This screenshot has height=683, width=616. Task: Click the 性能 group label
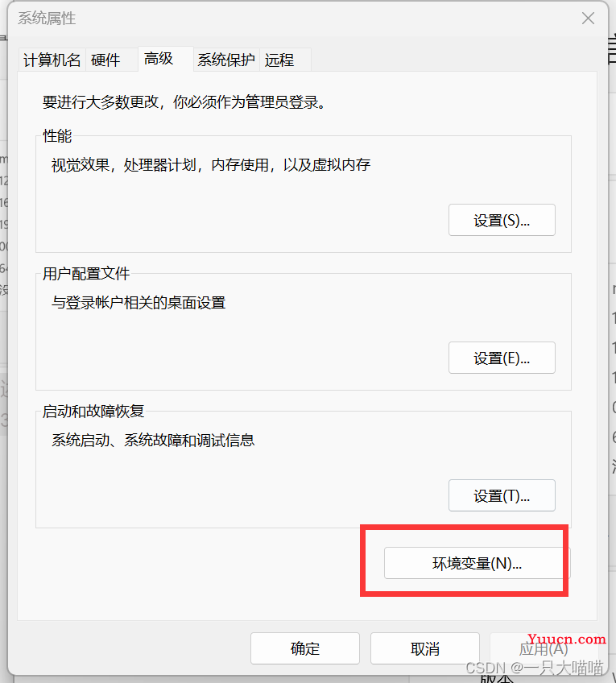[57, 136]
